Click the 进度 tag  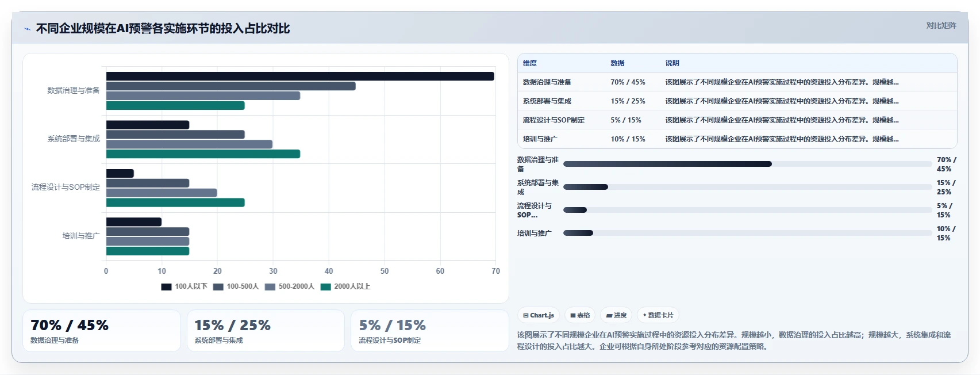point(616,315)
